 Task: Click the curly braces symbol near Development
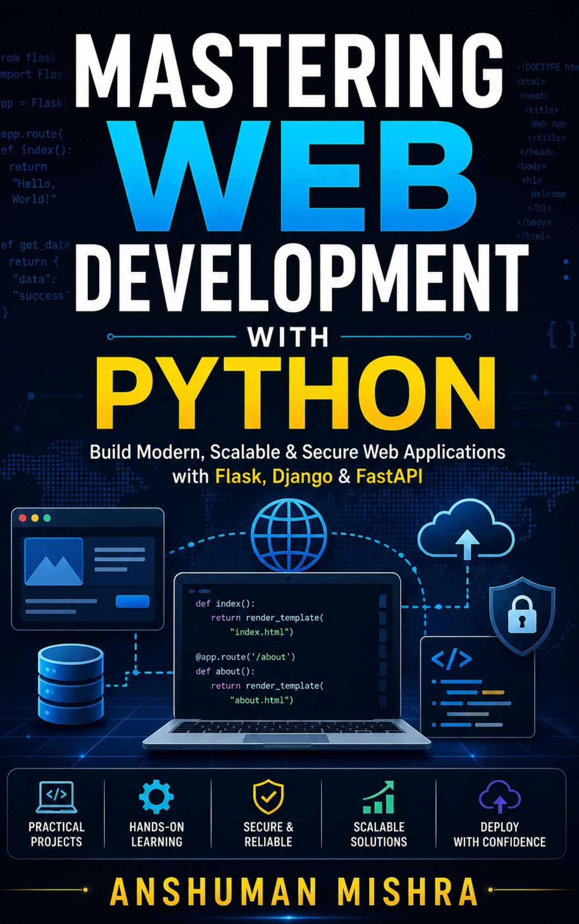(x=561, y=335)
